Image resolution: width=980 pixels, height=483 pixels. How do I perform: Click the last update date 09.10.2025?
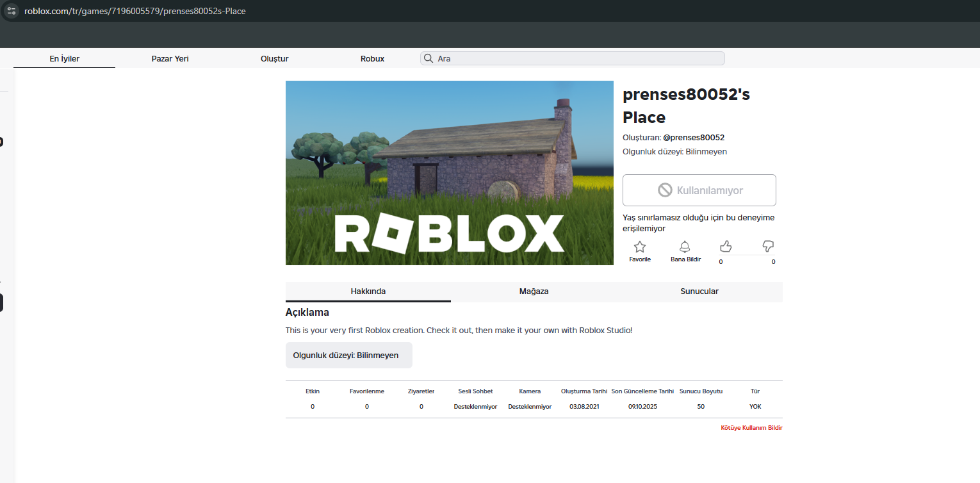[642, 407]
